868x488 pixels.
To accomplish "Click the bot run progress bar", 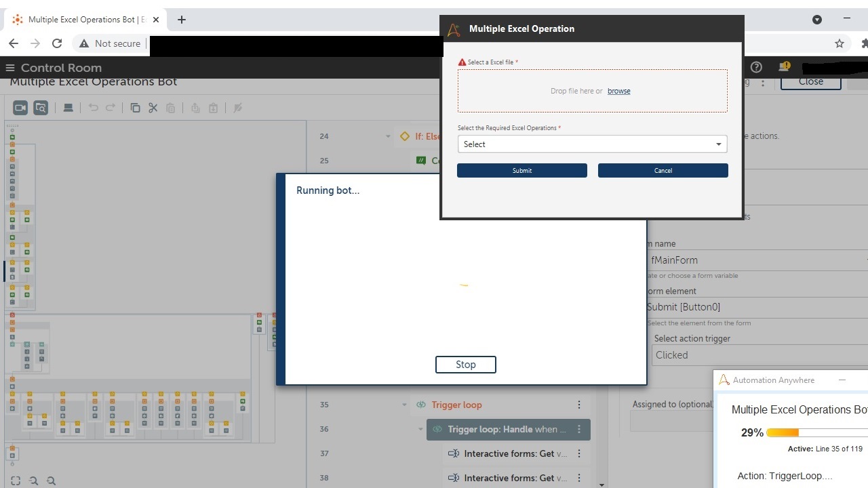I will click(x=817, y=432).
